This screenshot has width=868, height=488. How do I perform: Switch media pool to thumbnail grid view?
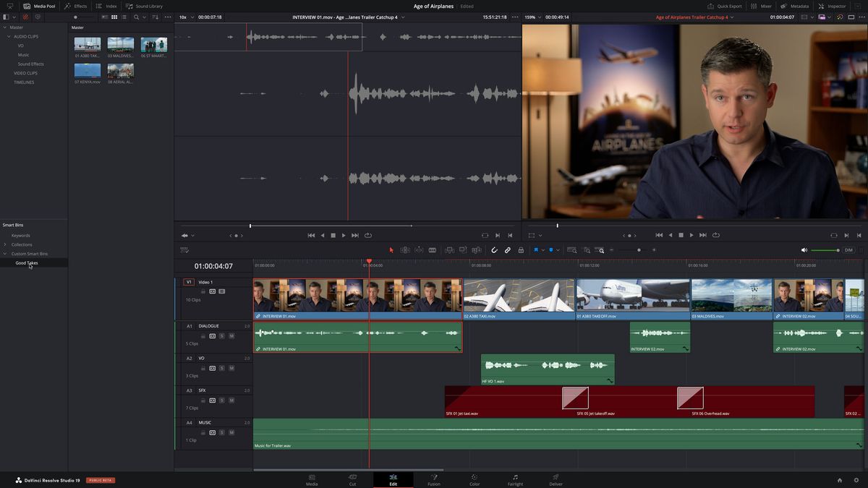pyautogui.click(x=114, y=17)
